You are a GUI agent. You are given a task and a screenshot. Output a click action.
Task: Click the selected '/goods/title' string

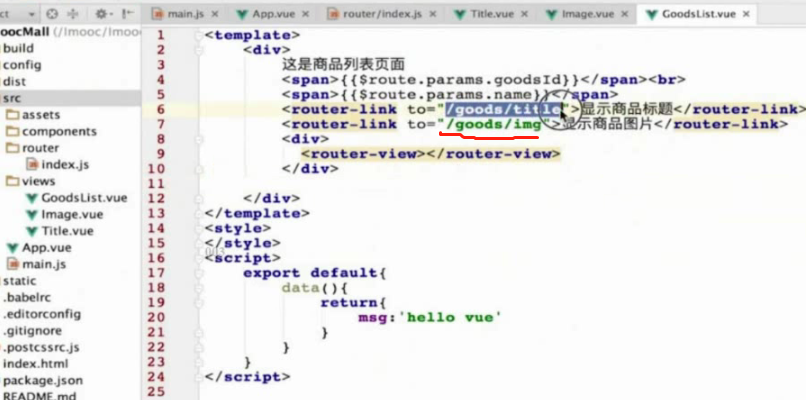coord(503,109)
